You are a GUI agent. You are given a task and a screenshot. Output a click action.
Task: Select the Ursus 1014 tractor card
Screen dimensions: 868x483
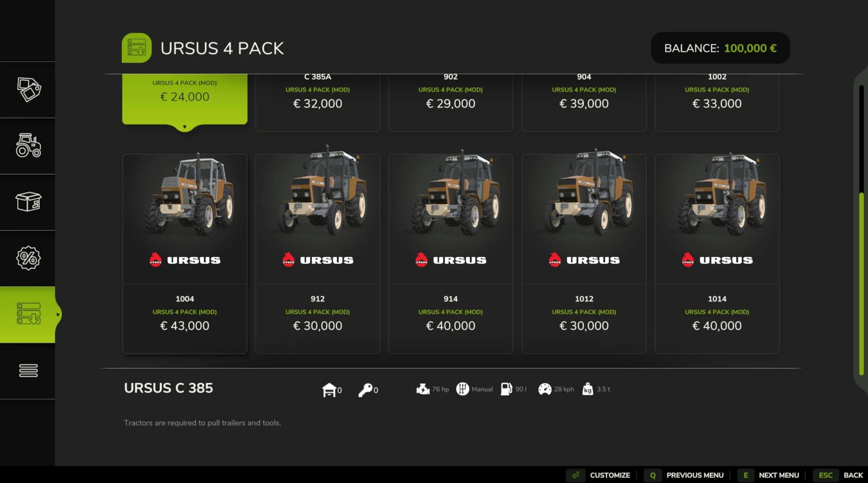point(717,254)
